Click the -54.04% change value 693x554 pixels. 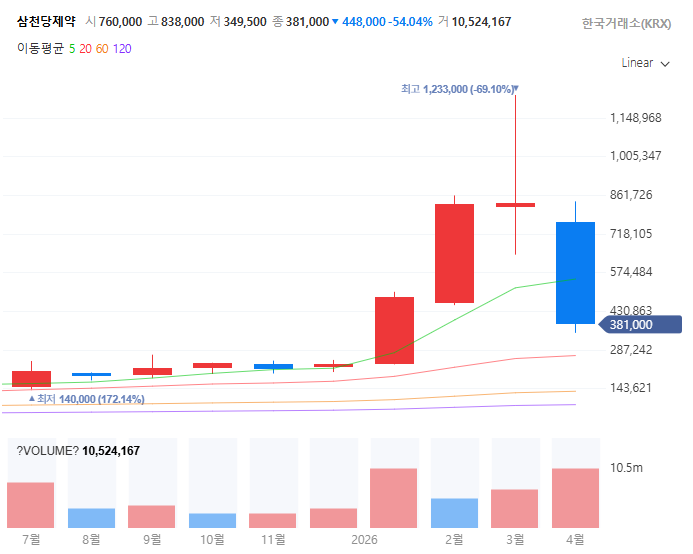point(410,22)
